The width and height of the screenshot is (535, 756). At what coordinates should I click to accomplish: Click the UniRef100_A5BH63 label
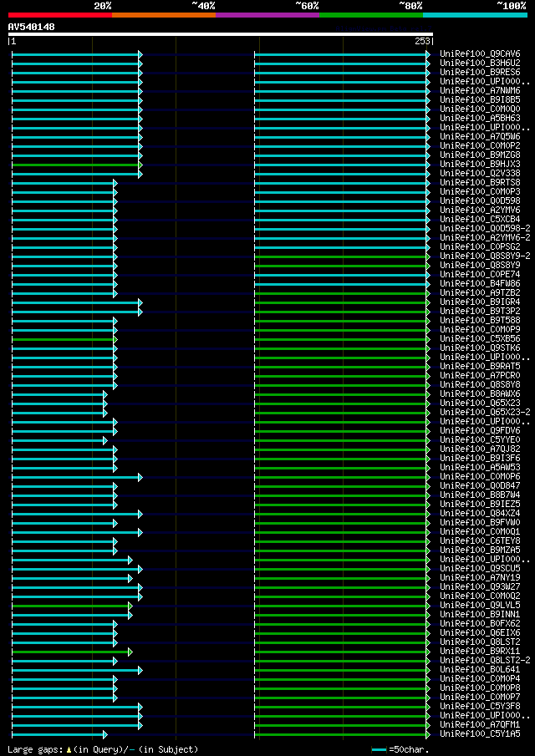pos(480,118)
